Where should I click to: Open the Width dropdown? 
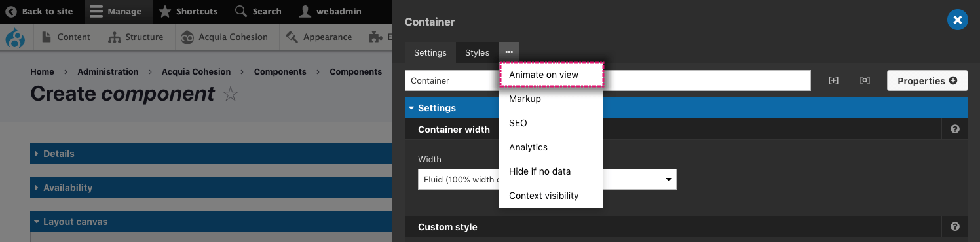[x=547, y=179]
